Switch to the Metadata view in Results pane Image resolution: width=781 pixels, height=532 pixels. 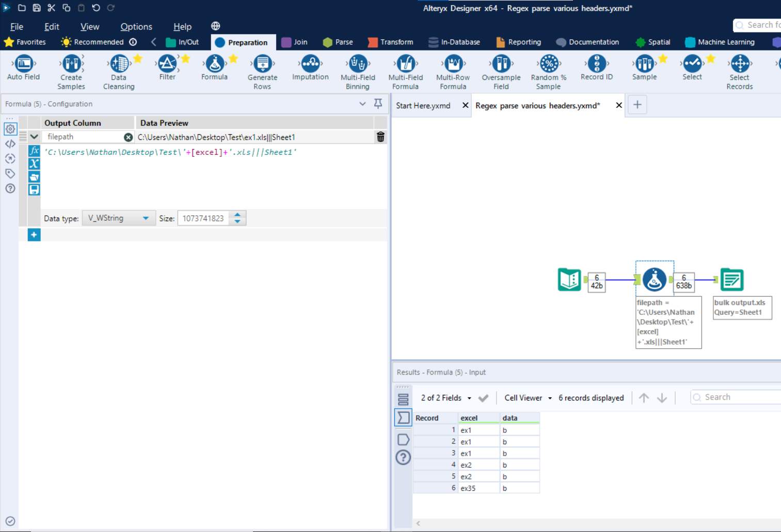click(403, 439)
